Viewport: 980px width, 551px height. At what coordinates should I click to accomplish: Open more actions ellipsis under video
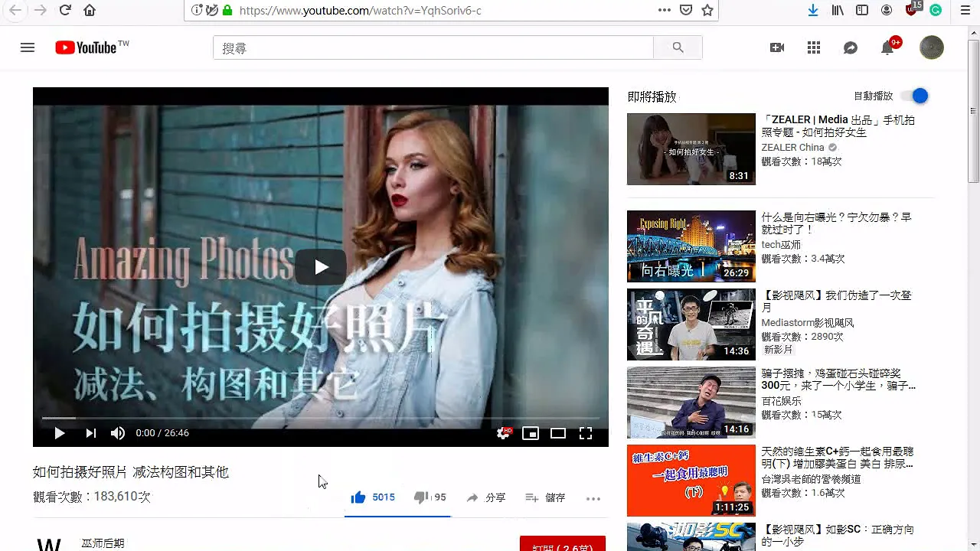(x=593, y=498)
